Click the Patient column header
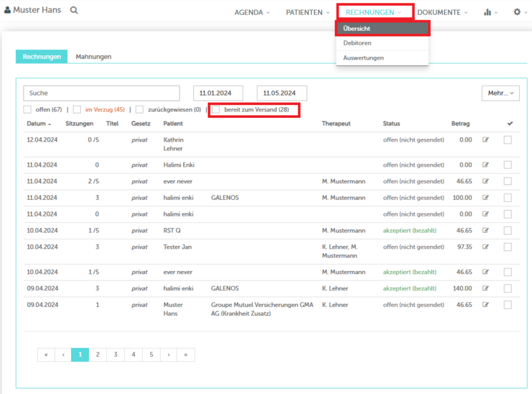 coord(173,123)
